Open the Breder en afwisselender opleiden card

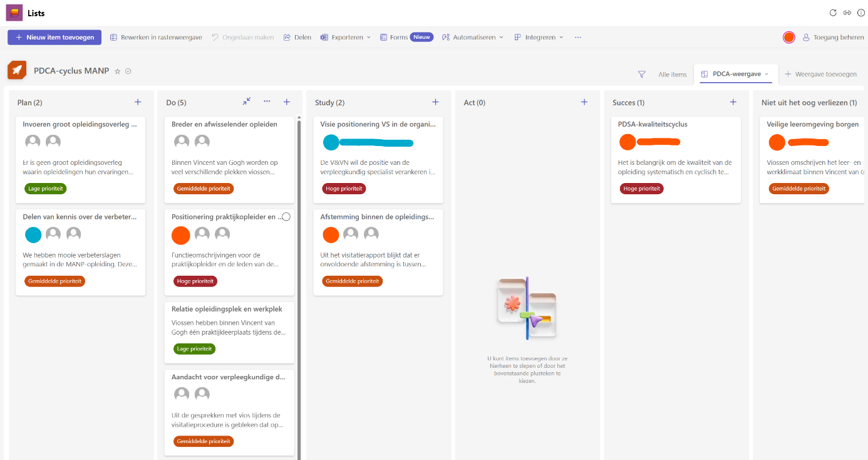click(x=229, y=159)
